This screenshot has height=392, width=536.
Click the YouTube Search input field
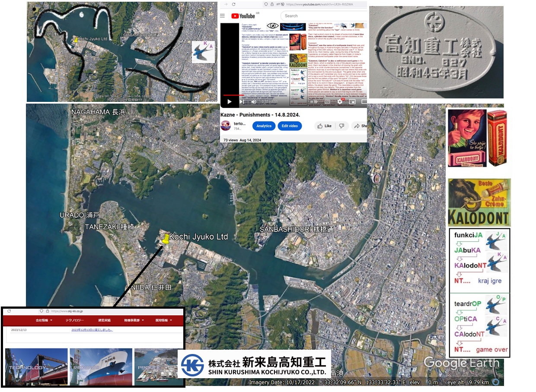pyautogui.click(x=324, y=16)
